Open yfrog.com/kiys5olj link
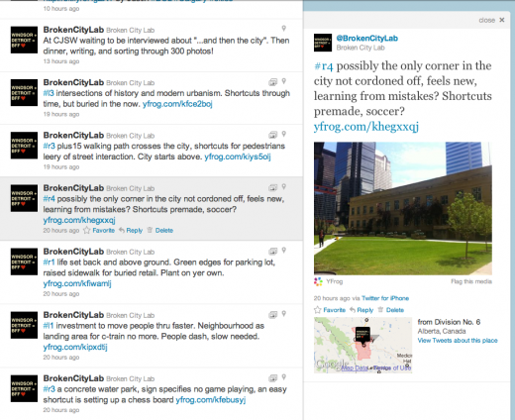This screenshot has width=515, height=420. (238, 157)
